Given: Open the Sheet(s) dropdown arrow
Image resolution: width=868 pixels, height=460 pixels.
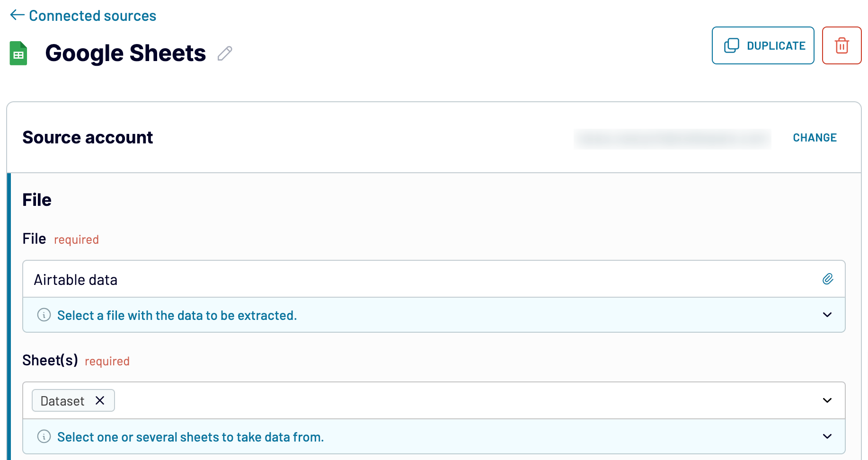Looking at the screenshot, I should 827,400.
